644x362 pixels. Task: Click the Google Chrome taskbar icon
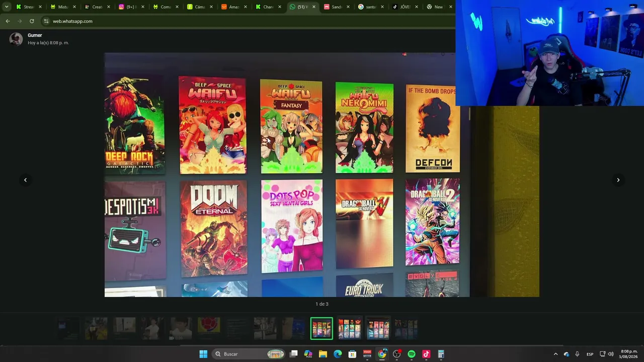coord(382,354)
